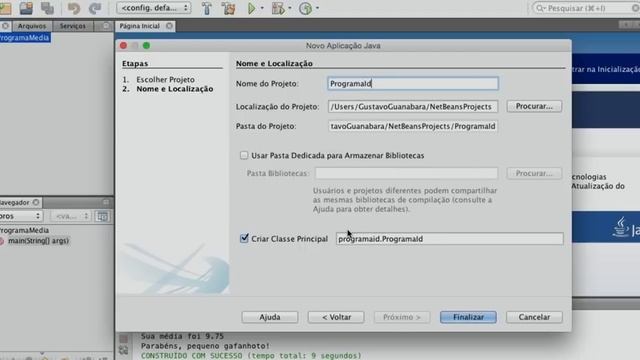Image resolution: width=640 pixels, height=360 pixels.
Task: Open the config. default dropdown
Action: pos(154,8)
